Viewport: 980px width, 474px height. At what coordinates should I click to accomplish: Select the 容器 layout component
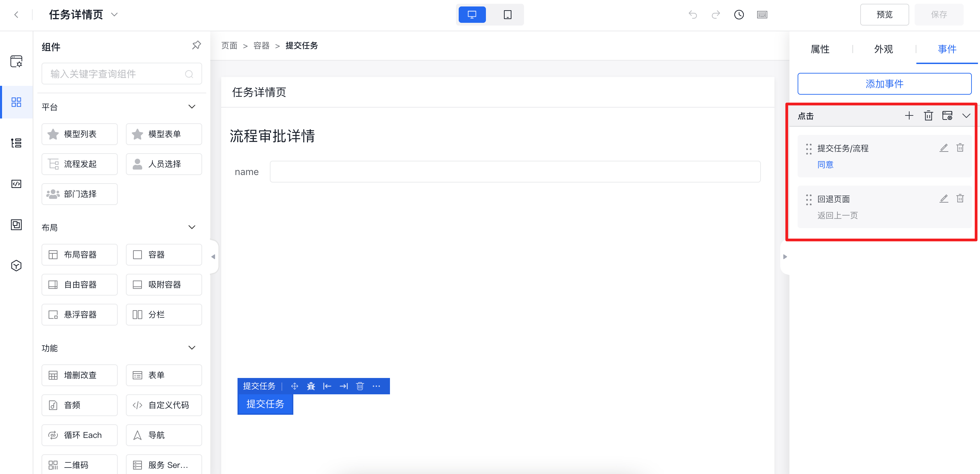164,255
